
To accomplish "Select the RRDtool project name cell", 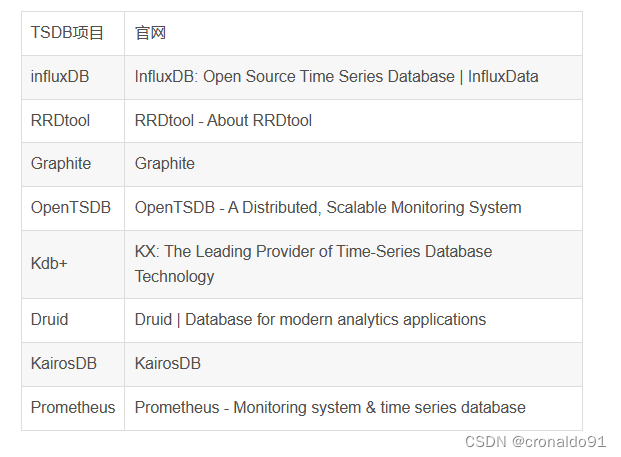I will (60, 121).
